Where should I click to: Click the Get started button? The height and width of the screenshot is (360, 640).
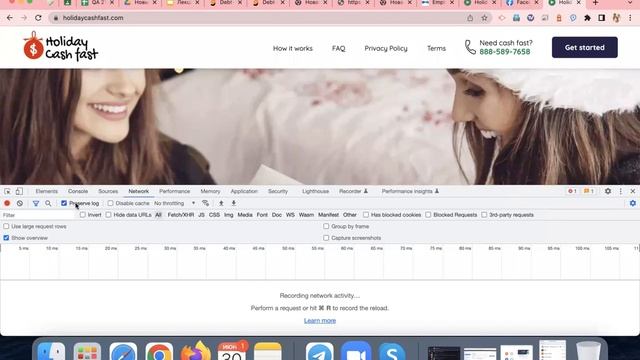[x=584, y=47]
